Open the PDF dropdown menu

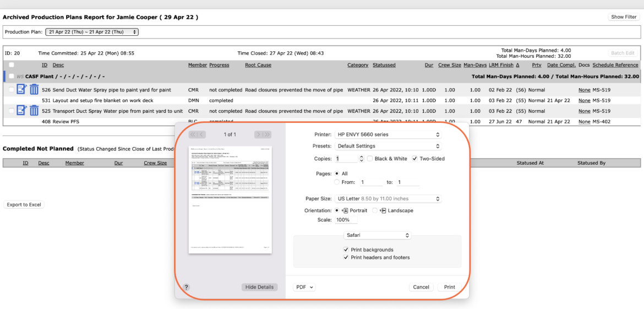point(304,287)
